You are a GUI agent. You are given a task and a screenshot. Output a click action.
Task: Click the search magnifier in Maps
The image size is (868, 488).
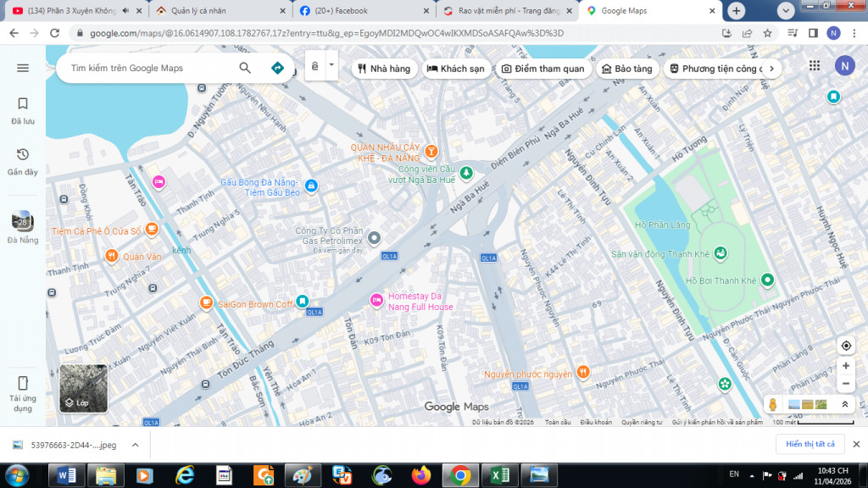(245, 68)
